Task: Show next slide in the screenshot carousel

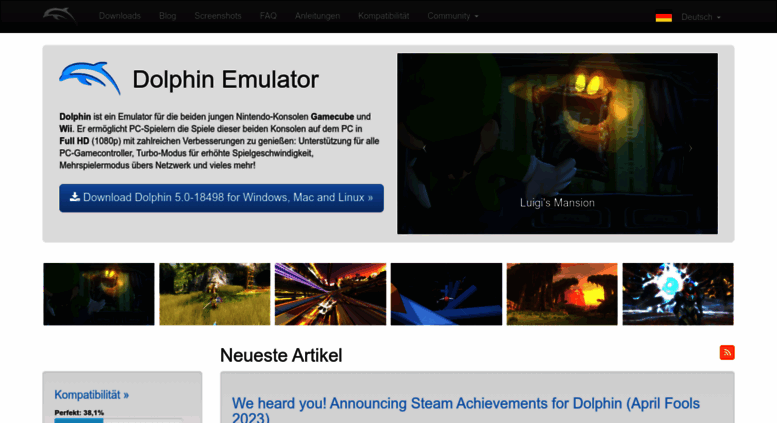Action: coord(690,148)
